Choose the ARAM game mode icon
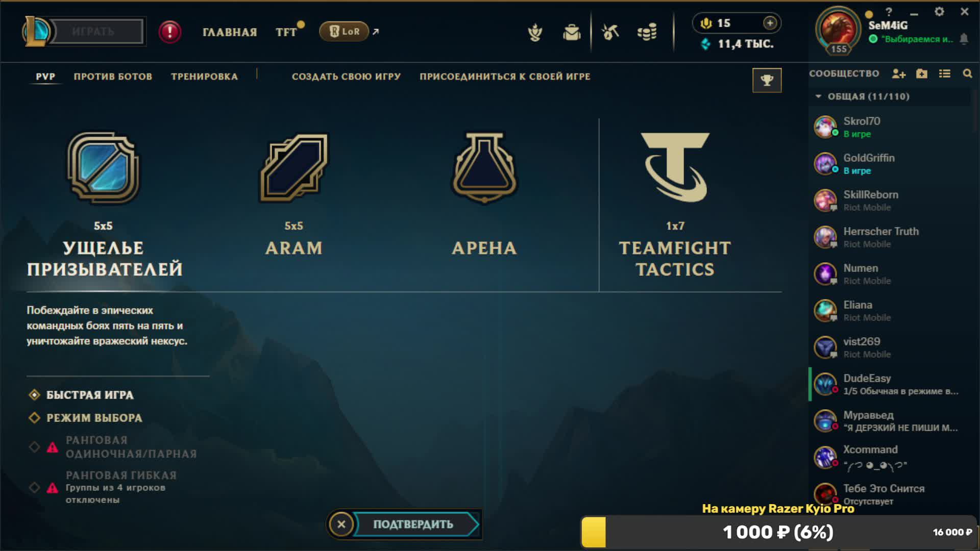 pyautogui.click(x=294, y=168)
